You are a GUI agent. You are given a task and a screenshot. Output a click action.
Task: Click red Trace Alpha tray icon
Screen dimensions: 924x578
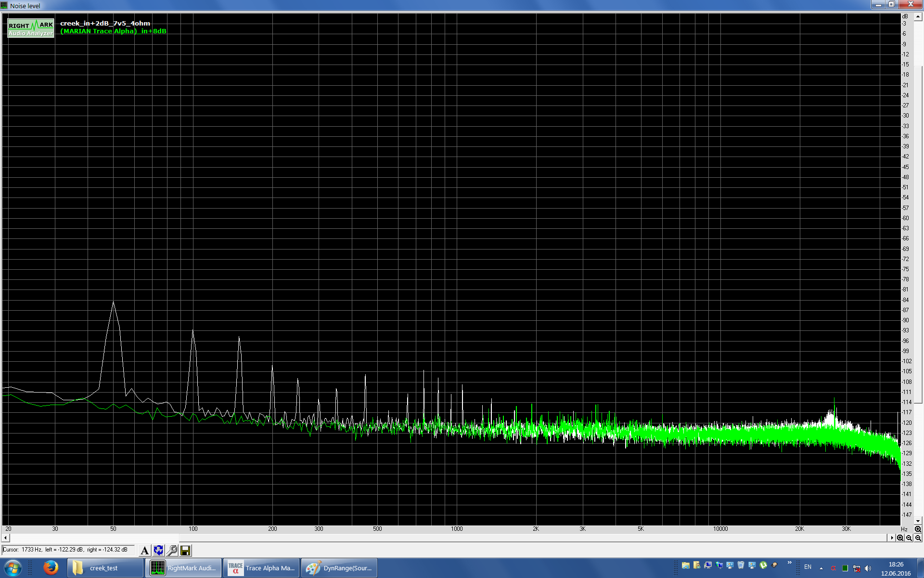coord(834,568)
